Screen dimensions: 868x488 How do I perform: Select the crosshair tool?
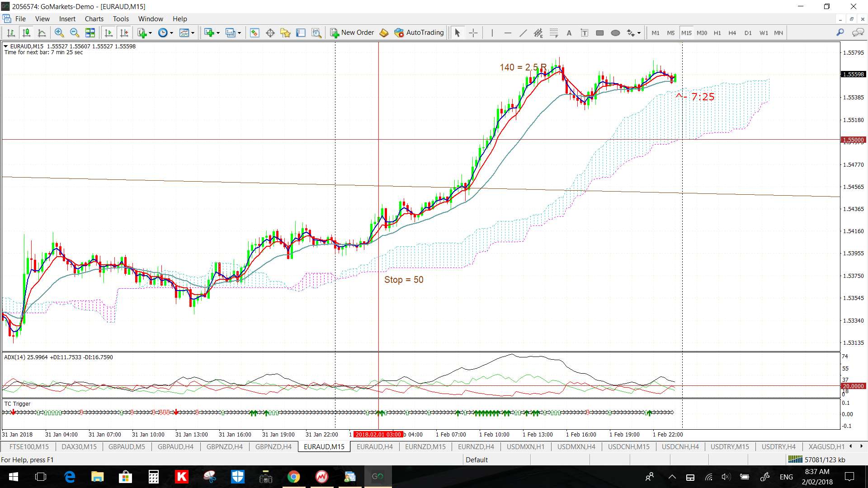point(473,33)
